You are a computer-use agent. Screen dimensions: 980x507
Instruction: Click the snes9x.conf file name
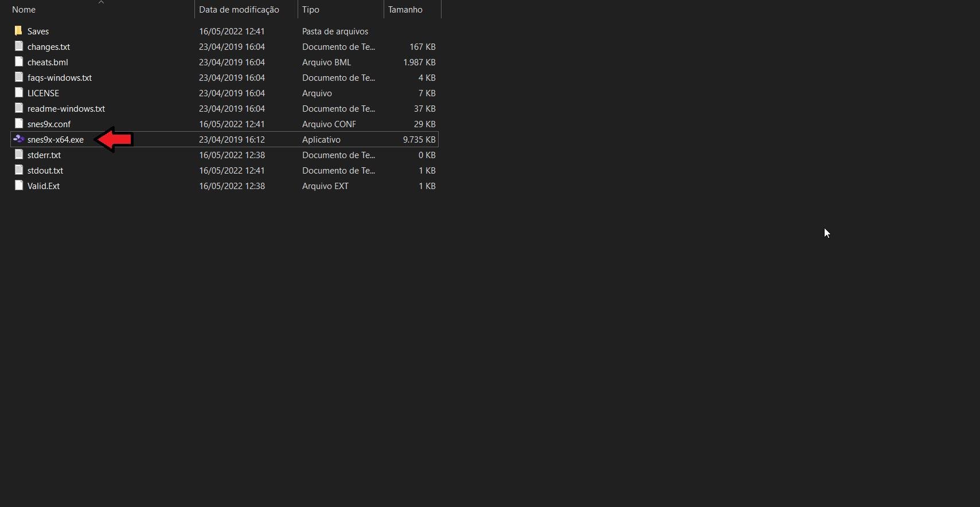[49, 124]
